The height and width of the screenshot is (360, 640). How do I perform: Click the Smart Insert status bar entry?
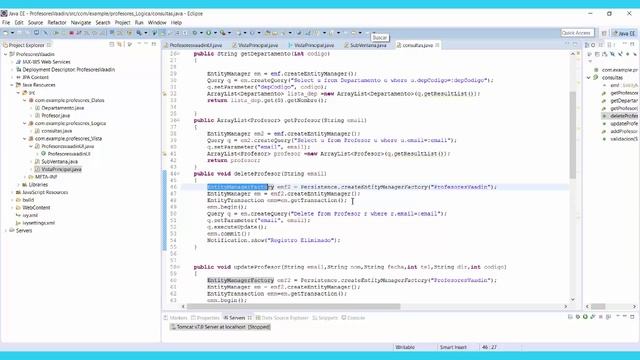(453, 347)
